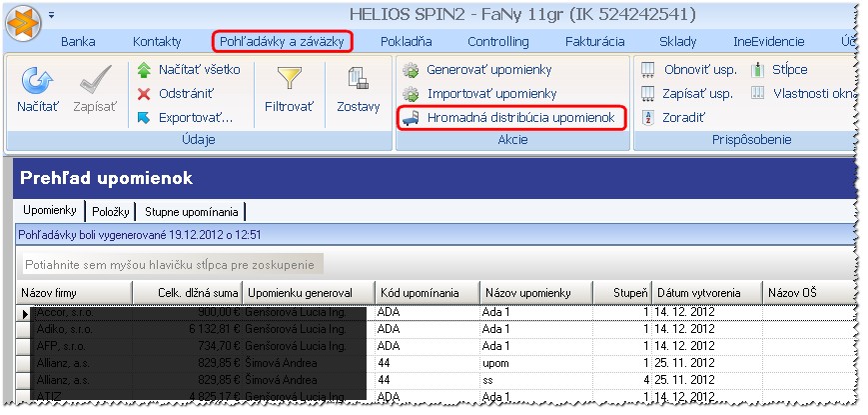Click the Vlastnosti okna icon
The width and height of the screenshot is (868, 415).
[758, 94]
